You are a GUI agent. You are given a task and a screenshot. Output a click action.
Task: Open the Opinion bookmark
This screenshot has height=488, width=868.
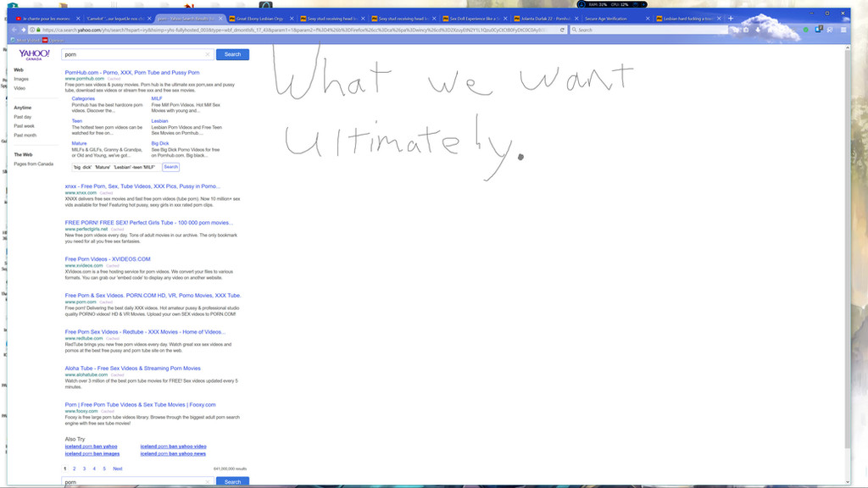tap(53, 41)
